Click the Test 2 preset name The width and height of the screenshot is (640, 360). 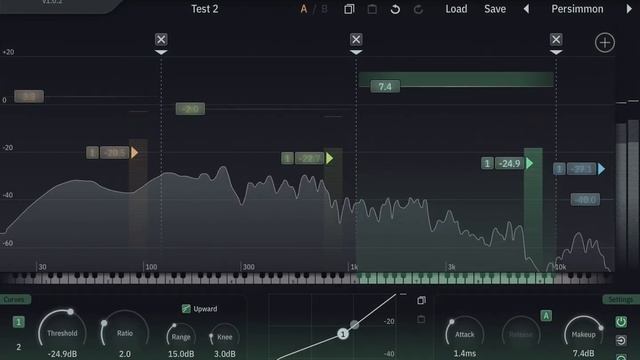204,9
